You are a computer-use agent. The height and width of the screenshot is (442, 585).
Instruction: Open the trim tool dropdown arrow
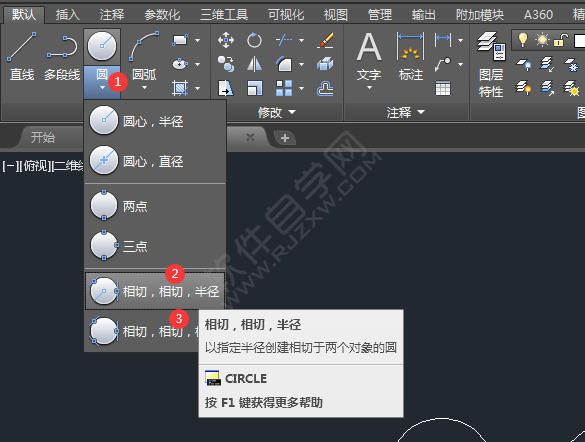coord(301,40)
